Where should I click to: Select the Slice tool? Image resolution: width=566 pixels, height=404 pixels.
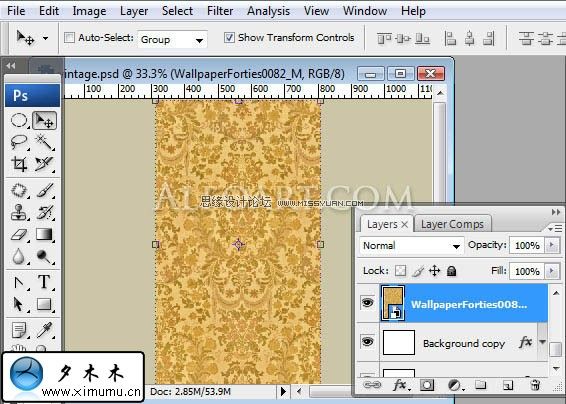click(x=44, y=164)
